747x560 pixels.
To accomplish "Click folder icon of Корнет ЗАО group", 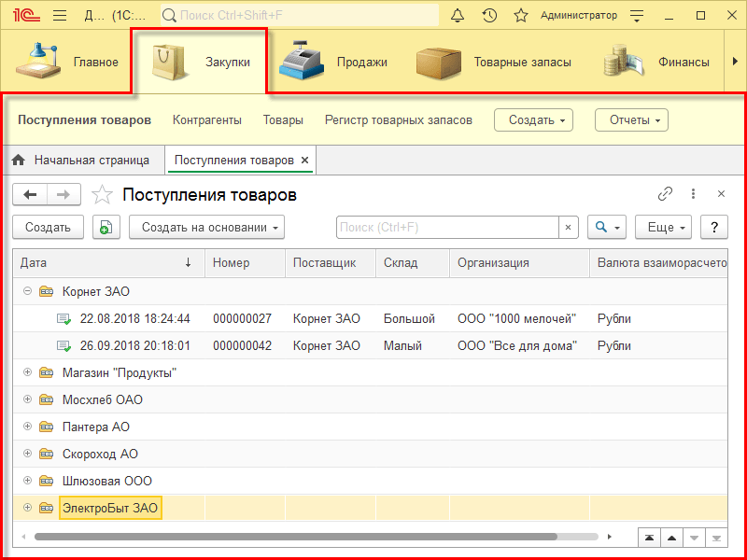I will [x=46, y=291].
